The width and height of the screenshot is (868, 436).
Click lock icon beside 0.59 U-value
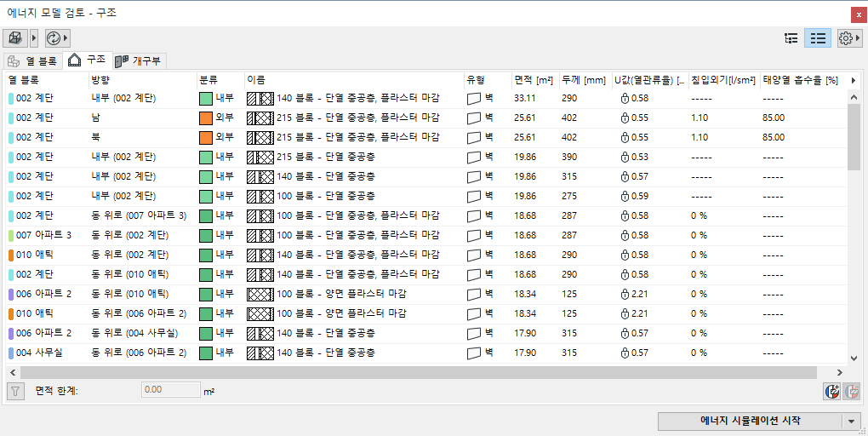coord(625,196)
